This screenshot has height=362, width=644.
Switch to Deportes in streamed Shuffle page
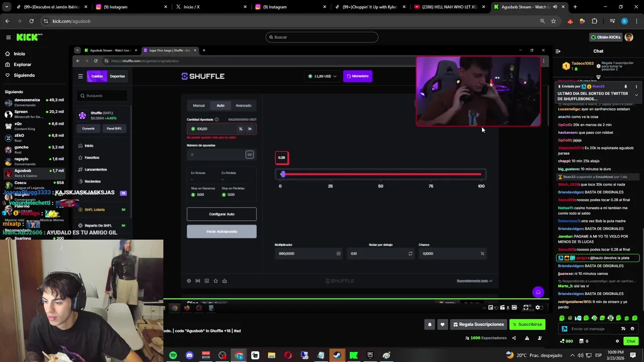tap(117, 76)
